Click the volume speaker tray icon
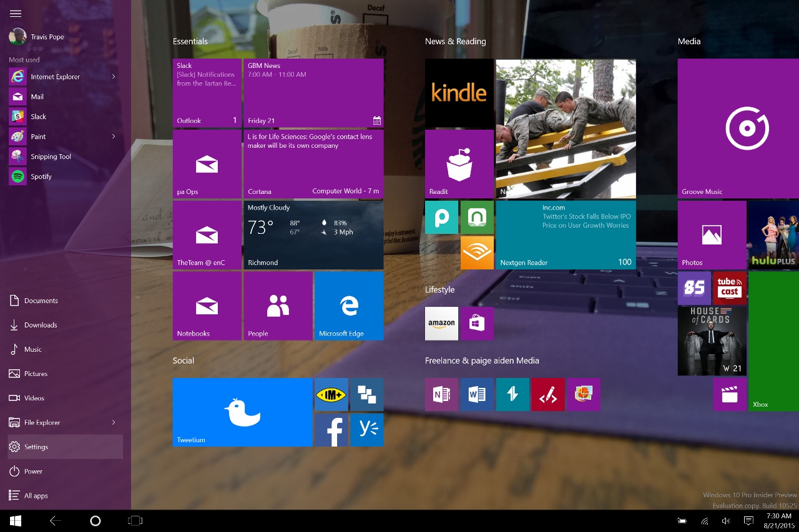Viewport: 799px width, 532px height. (726, 521)
